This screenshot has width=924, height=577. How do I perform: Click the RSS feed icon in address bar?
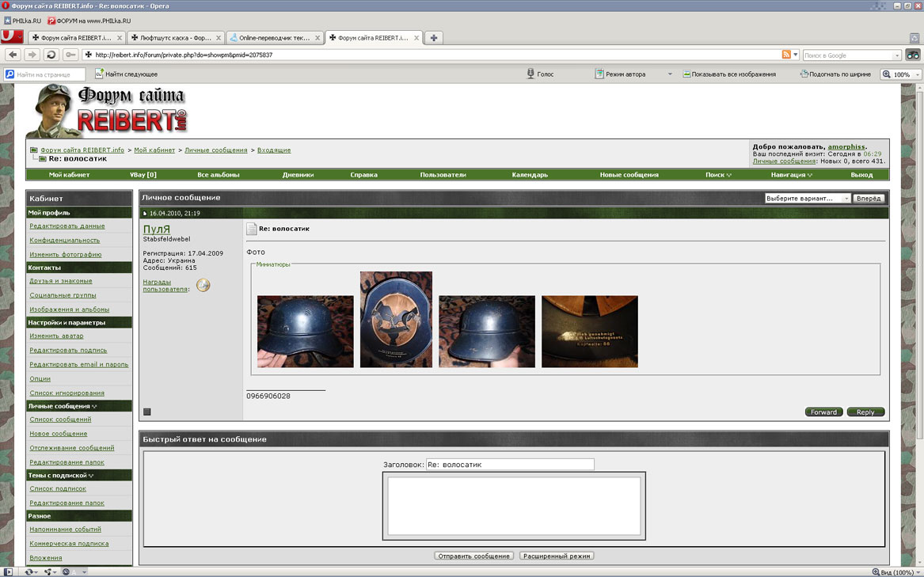pos(786,55)
